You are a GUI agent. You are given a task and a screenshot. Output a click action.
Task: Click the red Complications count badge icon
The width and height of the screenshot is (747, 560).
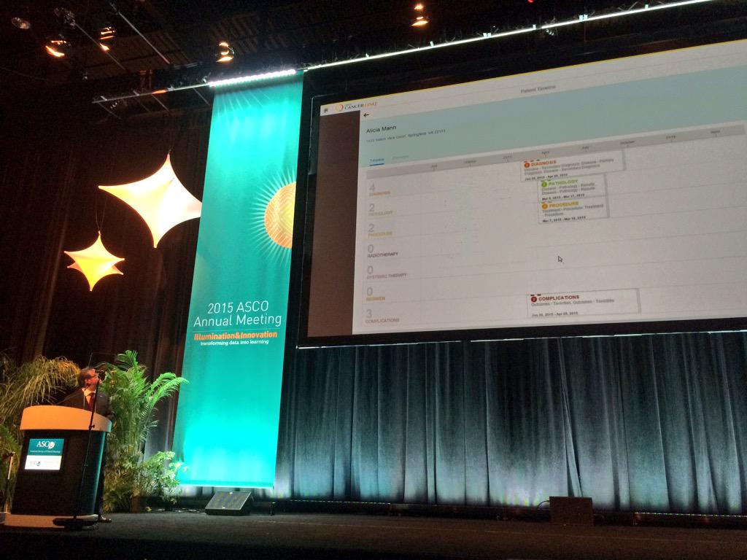coord(533,298)
